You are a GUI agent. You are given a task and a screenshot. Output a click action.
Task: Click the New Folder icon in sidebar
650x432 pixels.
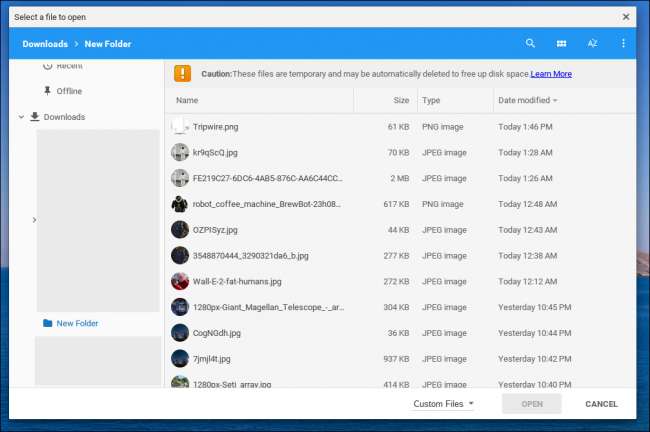pyautogui.click(x=47, y=323)
